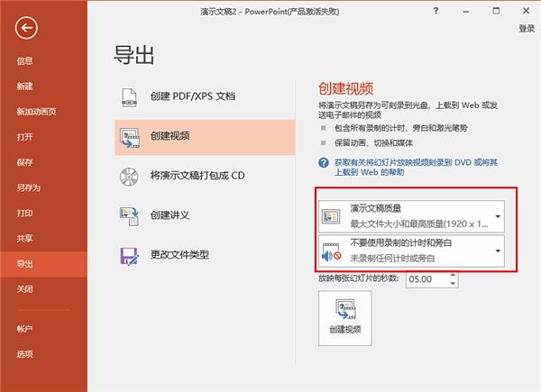Click the seconds per slide field showing 05.00

427,279
